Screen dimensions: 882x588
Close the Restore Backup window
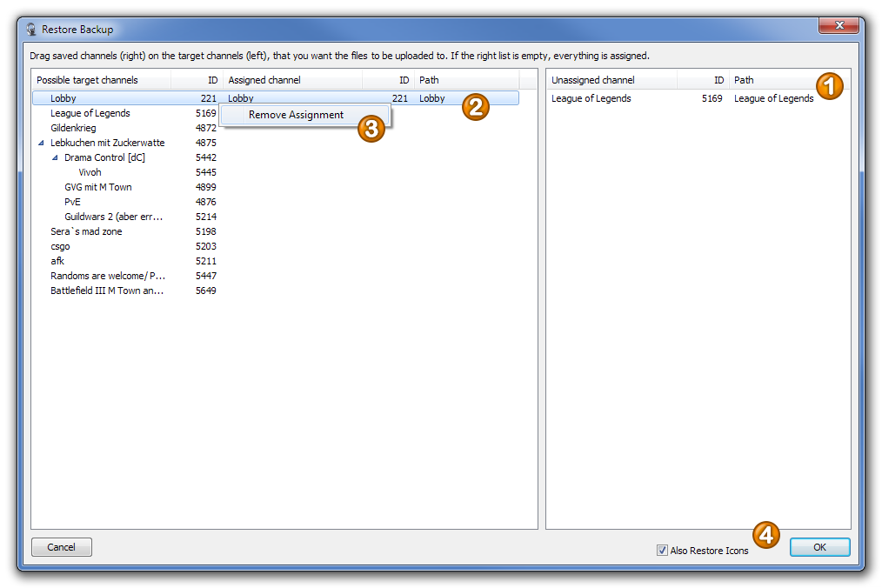tap(839, 25)
